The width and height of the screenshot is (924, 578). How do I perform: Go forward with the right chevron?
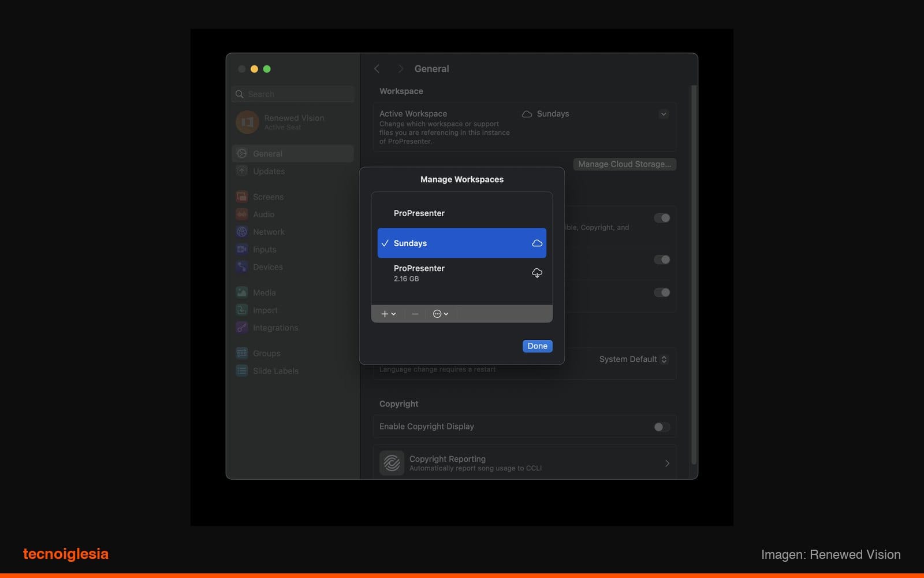(400, 69)
